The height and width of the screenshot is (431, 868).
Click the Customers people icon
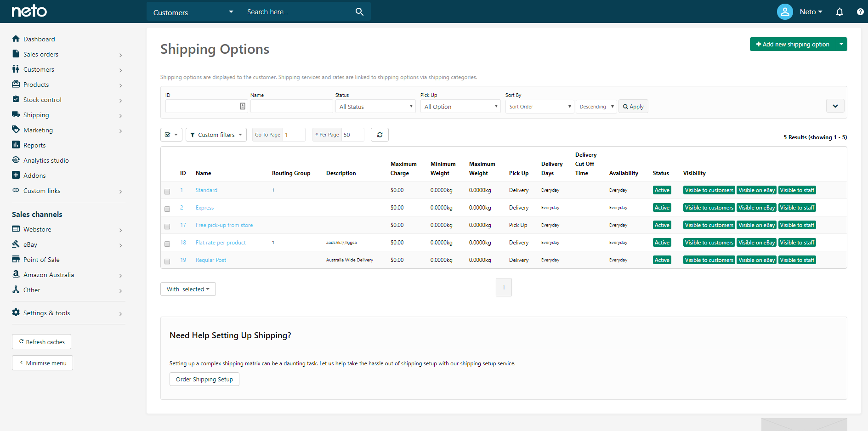click(16, 69)
